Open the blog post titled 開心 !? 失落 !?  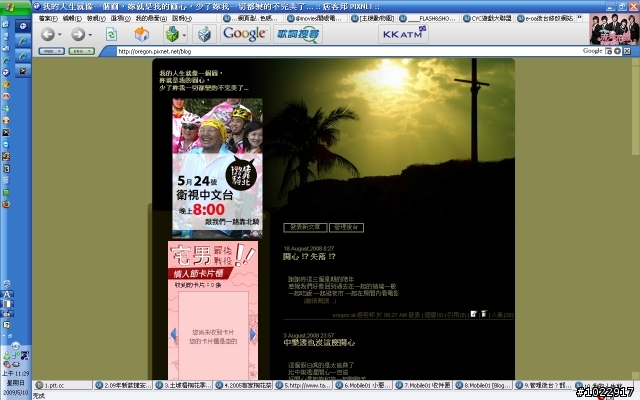click(x=309, y=257)
